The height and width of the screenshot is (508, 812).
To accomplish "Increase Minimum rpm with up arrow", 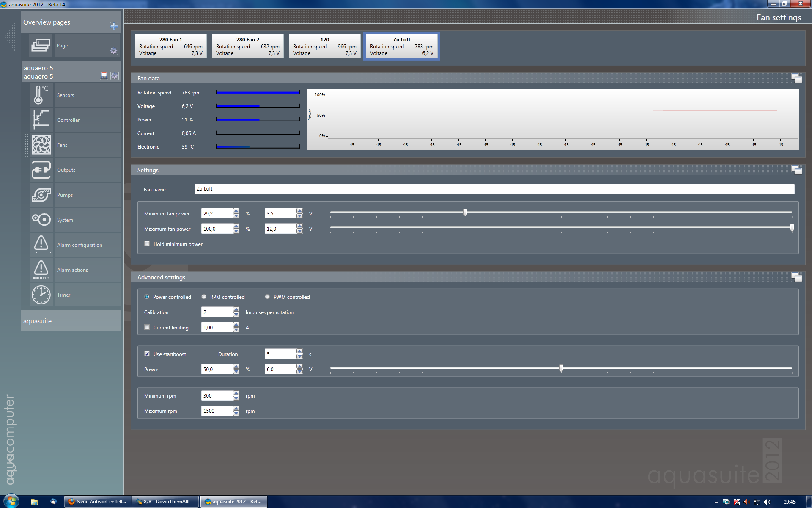I will click(x=236, y=393).
